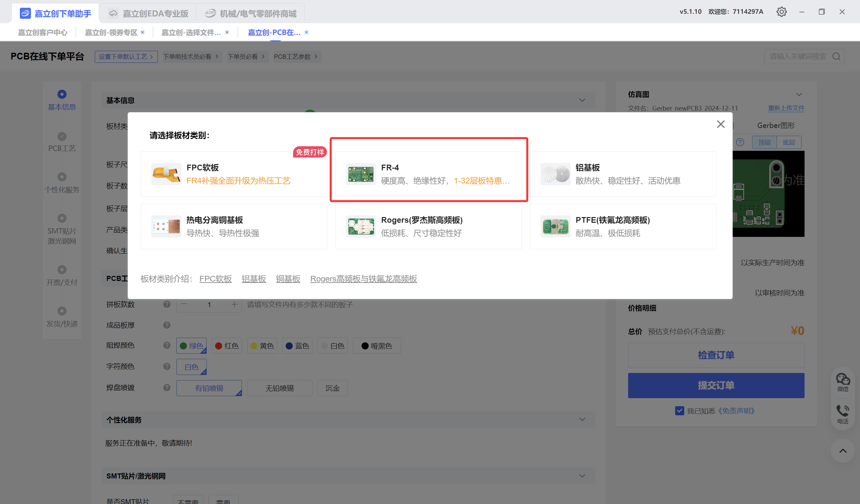Open the FPC软板 introduction link

click(215, 279)
